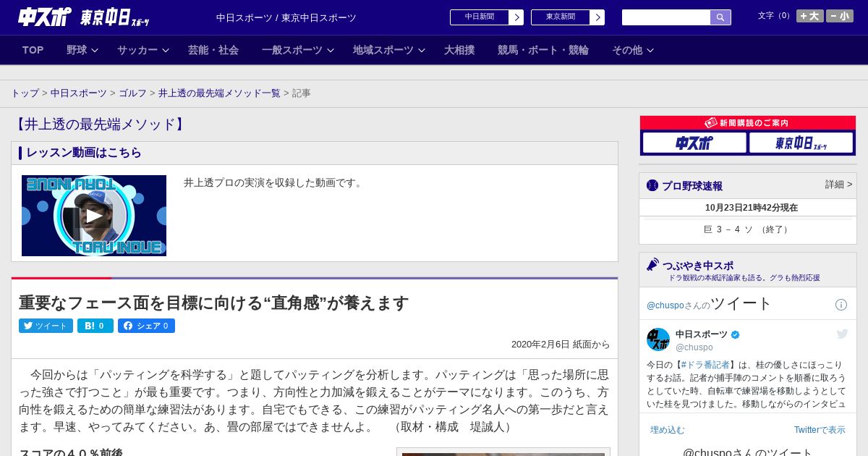Open the @chuspo handle link in tweet
Viewport: 868px width, 456px height.
click(x=694, y=347)
